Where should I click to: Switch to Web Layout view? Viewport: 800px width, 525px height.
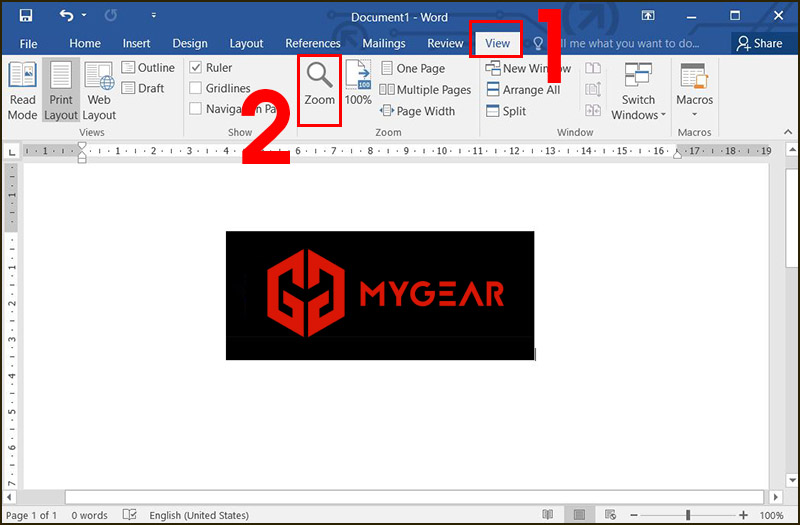click(99, 91)
